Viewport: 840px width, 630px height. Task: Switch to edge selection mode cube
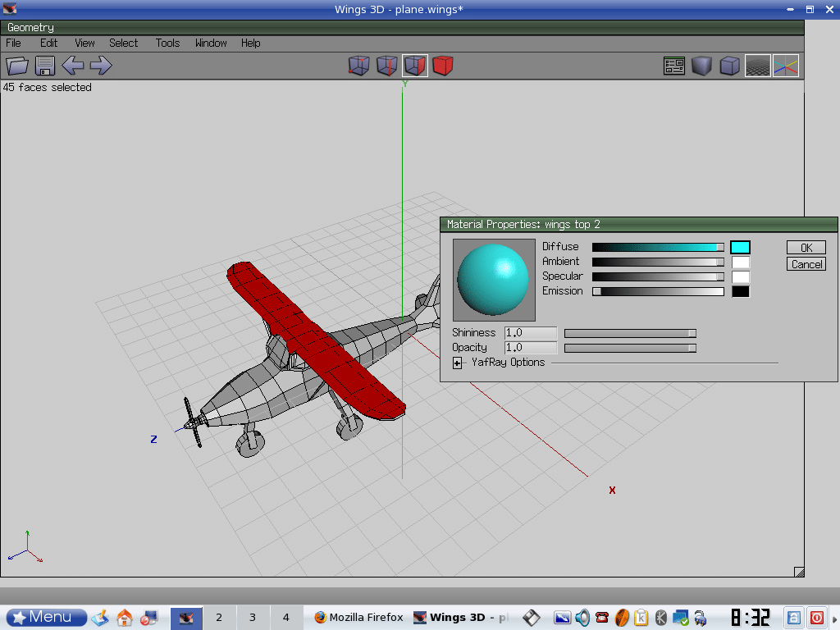386,66
